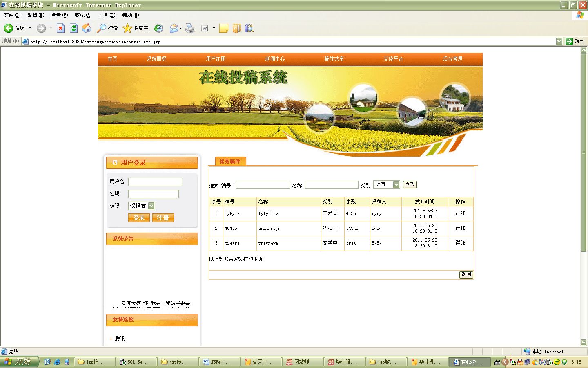
Task: Open the 权限 投稿者 dropdown
Action: tap(142, 206)
